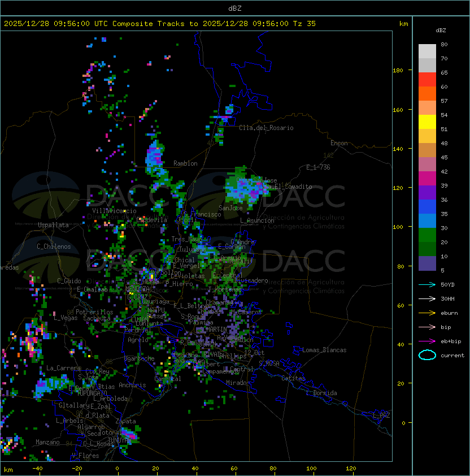This screenshot has width=470, height=476.
Task: Click the yellow Composite Tracks timestamp header
Action: (x=160, y=24)
